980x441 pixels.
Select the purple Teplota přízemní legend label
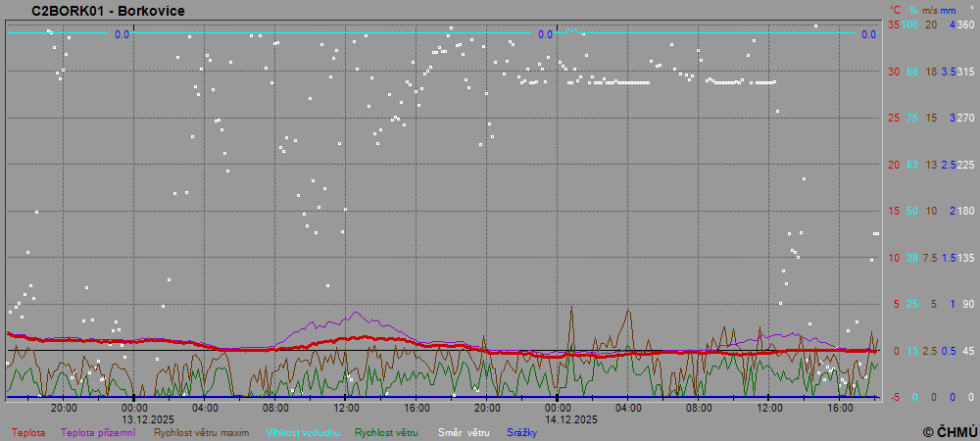click(100, 432)
